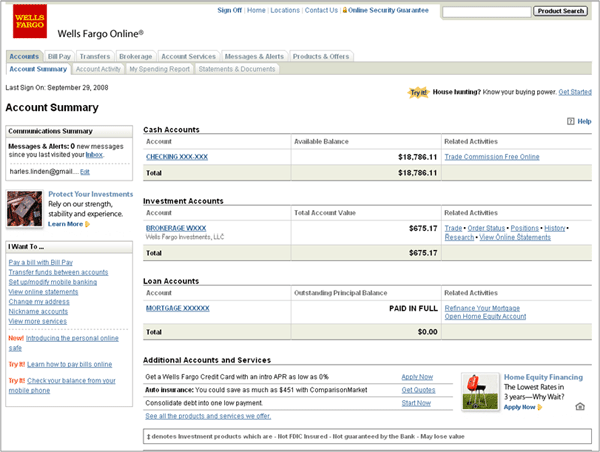Click Edit next to the email address
The width and height of the screenshot is (600, 452).
click(x=85, y=172)
